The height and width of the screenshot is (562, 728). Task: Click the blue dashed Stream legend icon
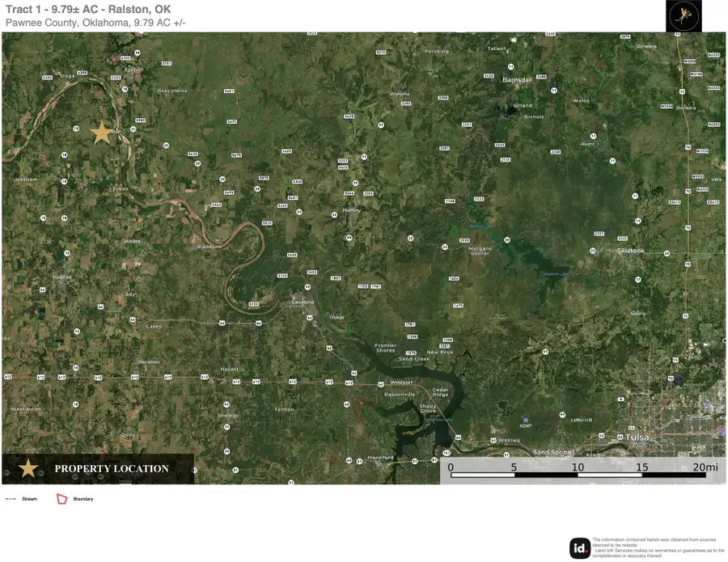pyautogui.click(x=11, y=499)
